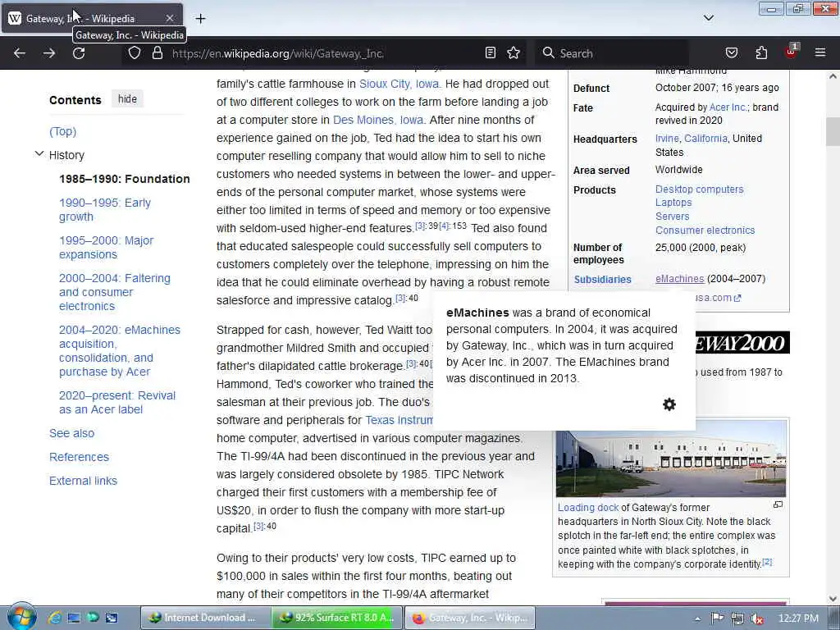The image size is (840, 630).
Task: Open the Firefox hamburger menu
Action: tap(820, 53)
